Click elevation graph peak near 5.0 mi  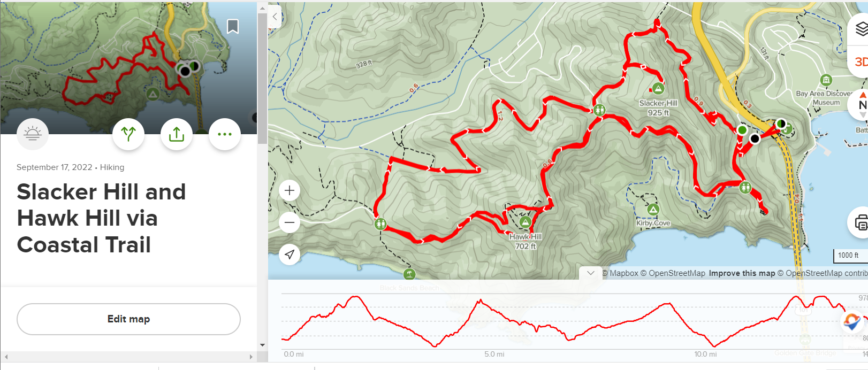(480, 301)
